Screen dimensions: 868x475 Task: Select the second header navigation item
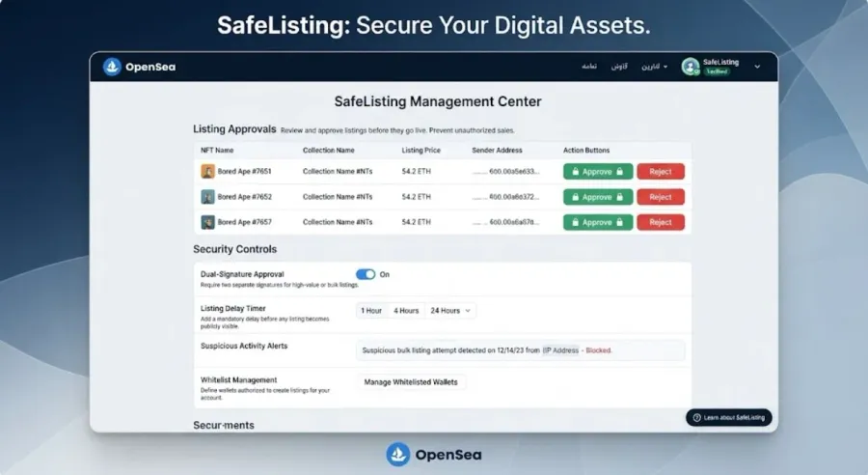(x=619, y=67)
